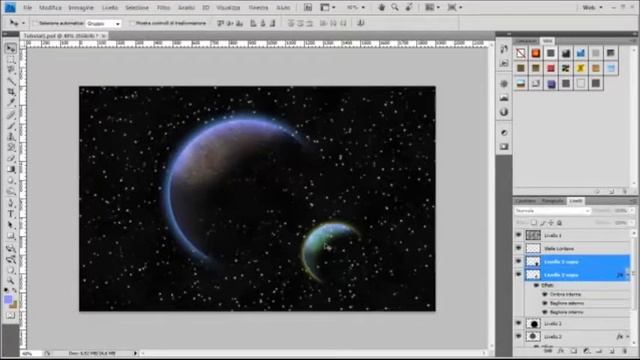Open the layer fill percentage dropdown
640x360 pixels.
point(631,223)
